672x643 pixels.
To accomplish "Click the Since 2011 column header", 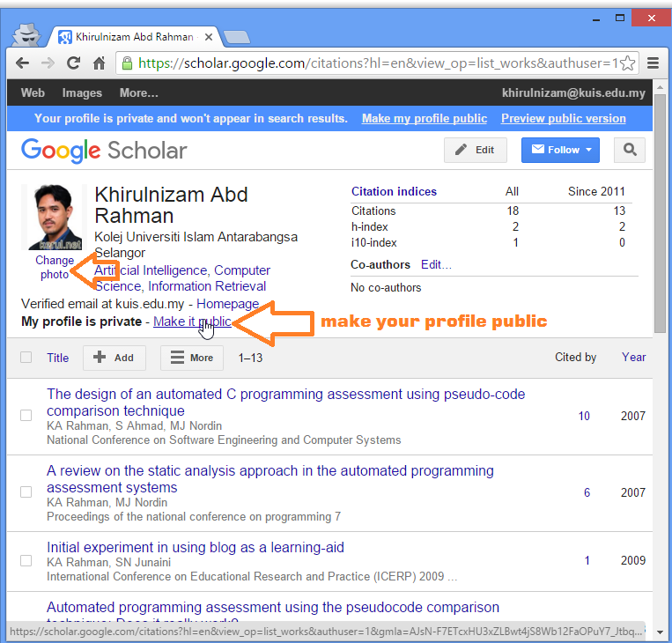I will pos(596,192).
